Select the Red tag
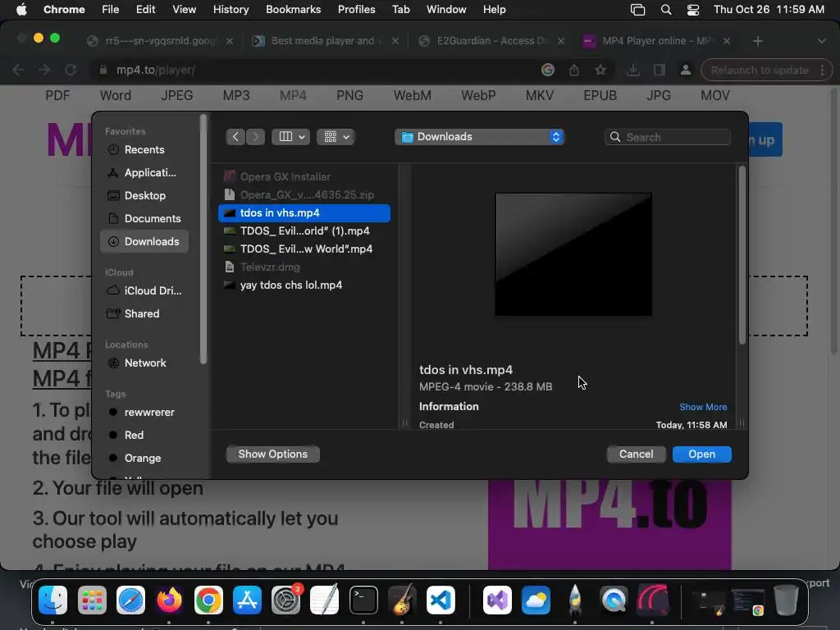 [144, 435]
